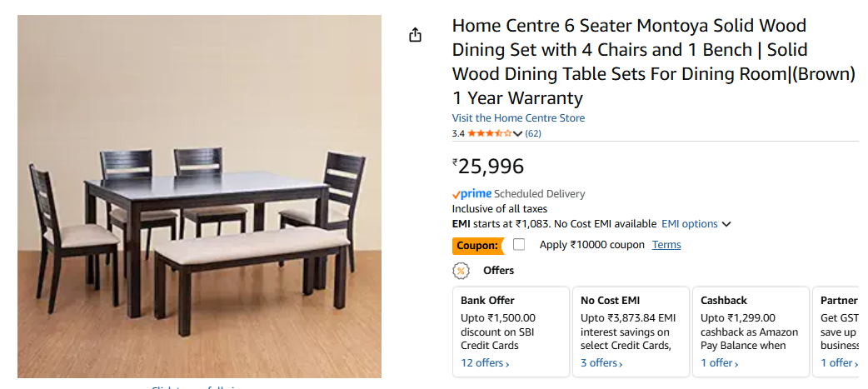Click the ₹25,996 price text
The height and width of the screenshot is (389, 868).
[x=491, y=167]
